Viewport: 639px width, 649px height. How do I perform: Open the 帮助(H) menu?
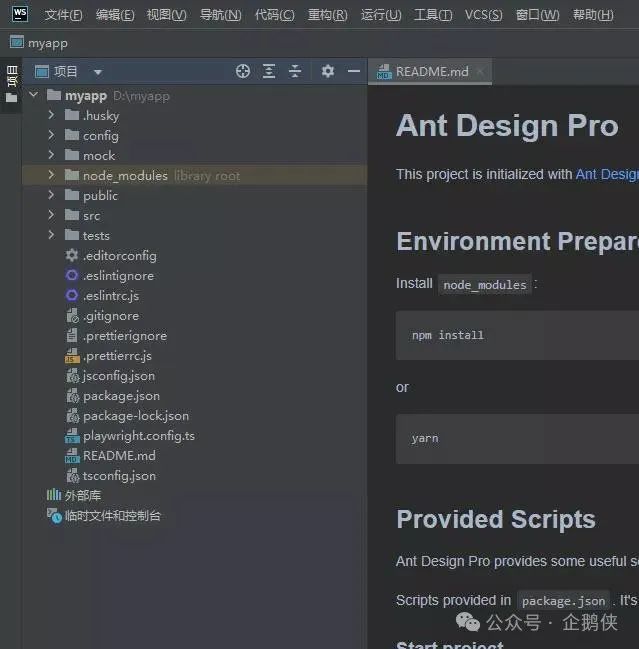click(593, 15)
